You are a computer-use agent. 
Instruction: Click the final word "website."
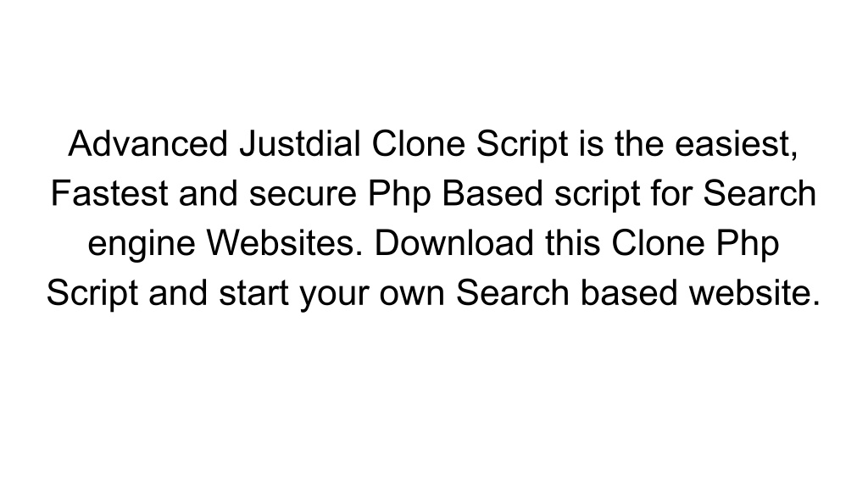(754, 292)
